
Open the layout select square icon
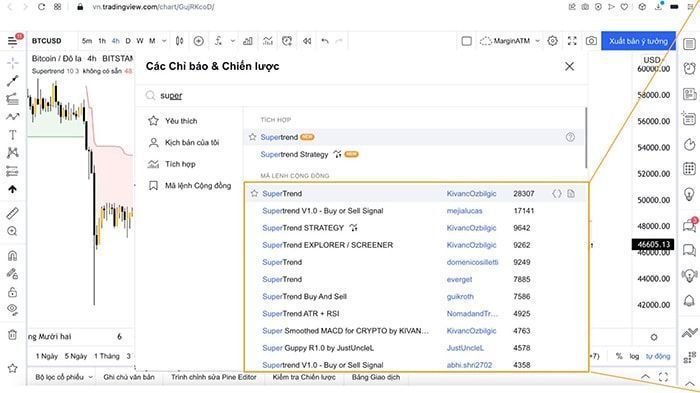point(467,41)
